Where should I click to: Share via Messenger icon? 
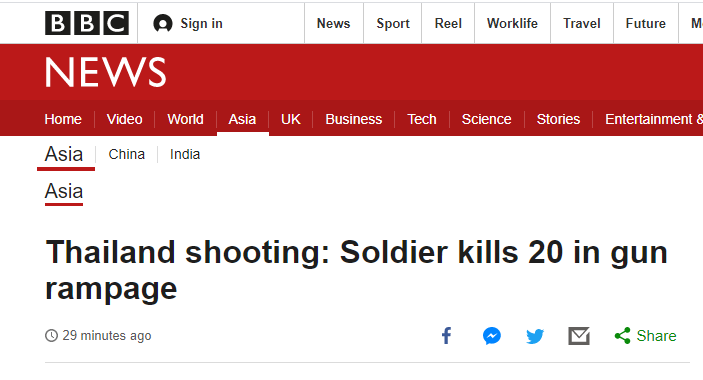coord(492,336)
